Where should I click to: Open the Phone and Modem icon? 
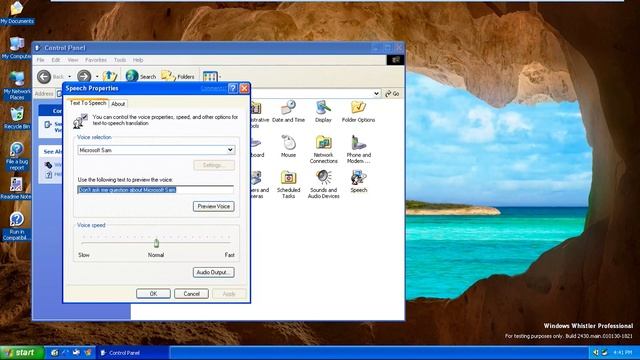click(x=359, y=149)
